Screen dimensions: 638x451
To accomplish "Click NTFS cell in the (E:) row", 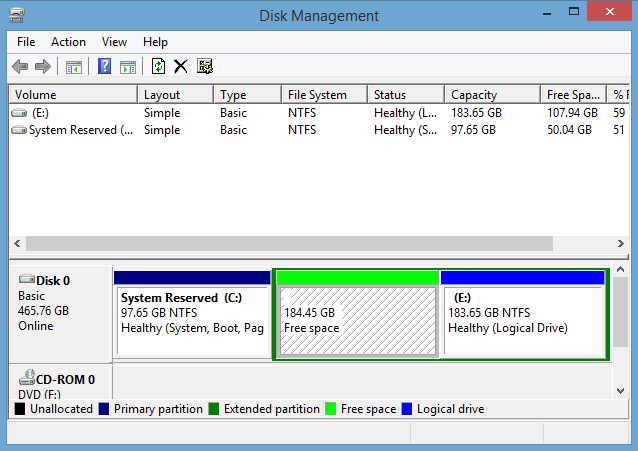I will click(302, 113).
